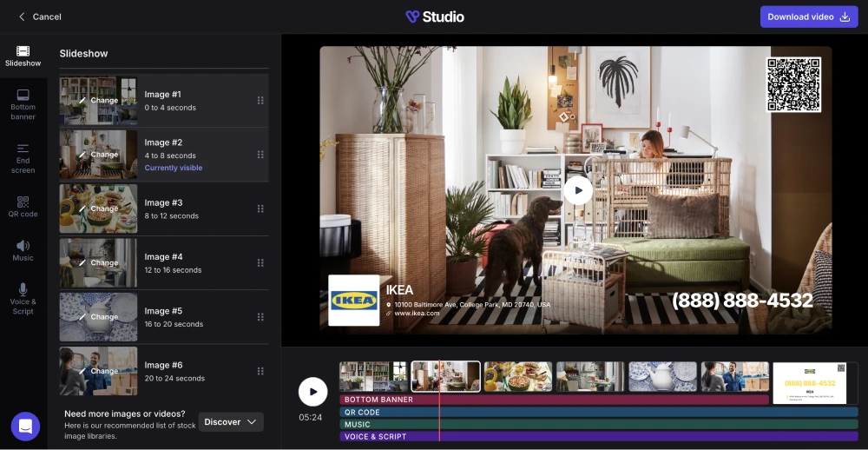Screen dimensions: 868x450
Task: Expand the Discover dropdown
Action: coord(231,422)
